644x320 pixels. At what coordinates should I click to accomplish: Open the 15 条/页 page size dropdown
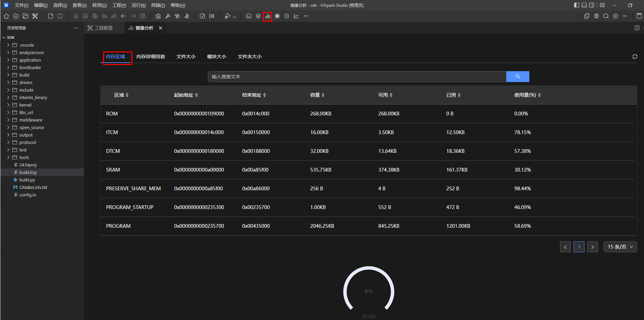(x=620, y=247)
